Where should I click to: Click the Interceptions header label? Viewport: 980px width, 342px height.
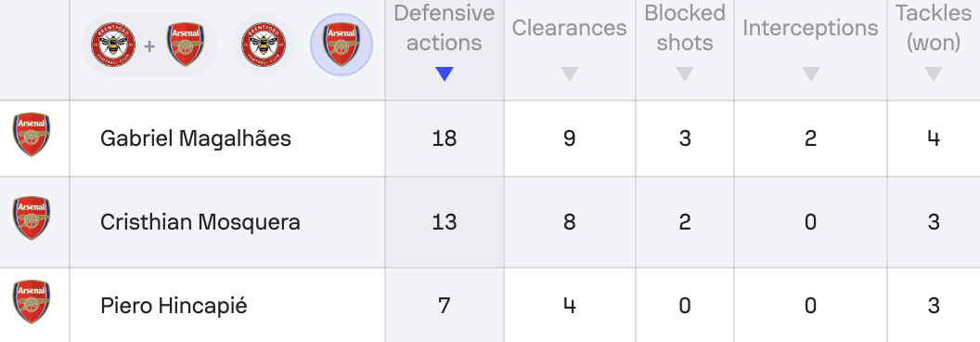point(810,28)
